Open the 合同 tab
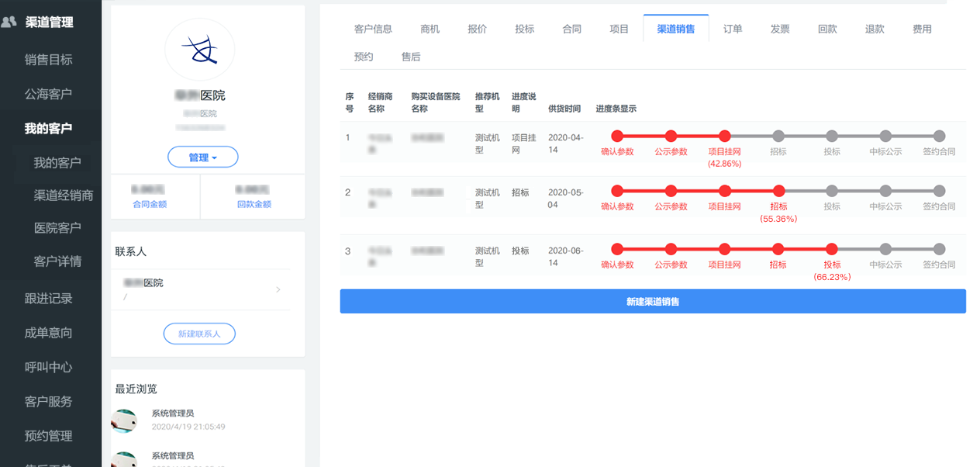 tap(571, 29)
